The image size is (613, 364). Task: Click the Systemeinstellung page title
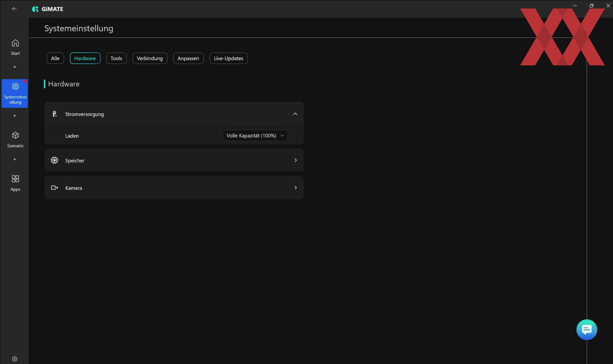click(79, 28)
